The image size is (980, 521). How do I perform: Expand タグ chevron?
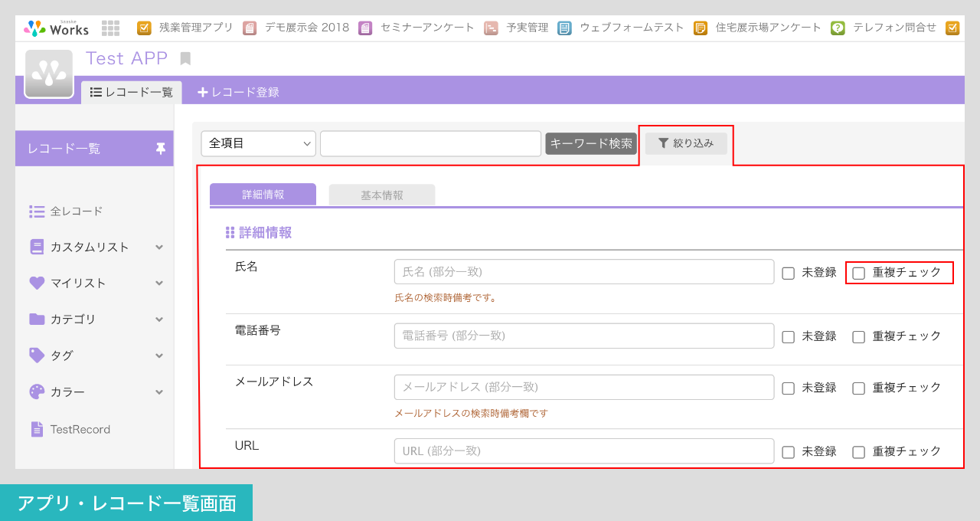(x=159, y=356)
